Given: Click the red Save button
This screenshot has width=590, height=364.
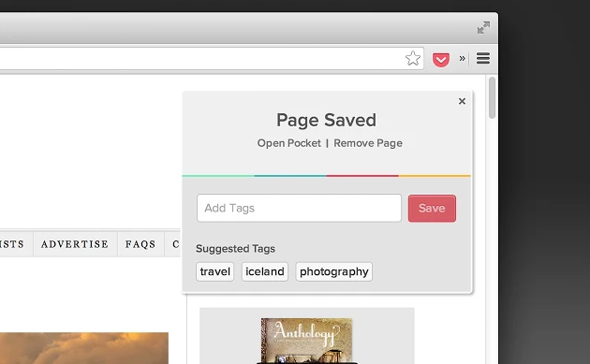Looking at the screenshot, I should (432, 209).
